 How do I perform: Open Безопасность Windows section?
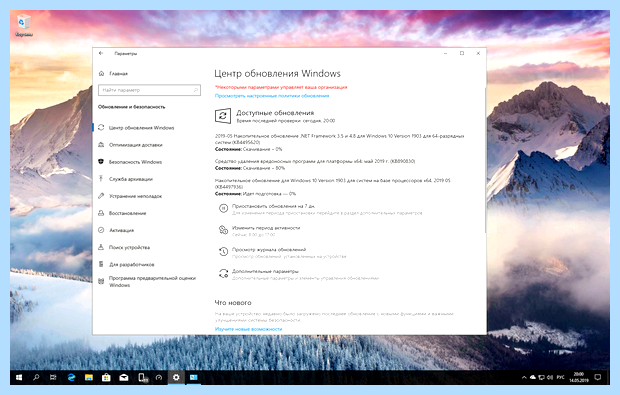pyautogui.click(x=130, y=162)
